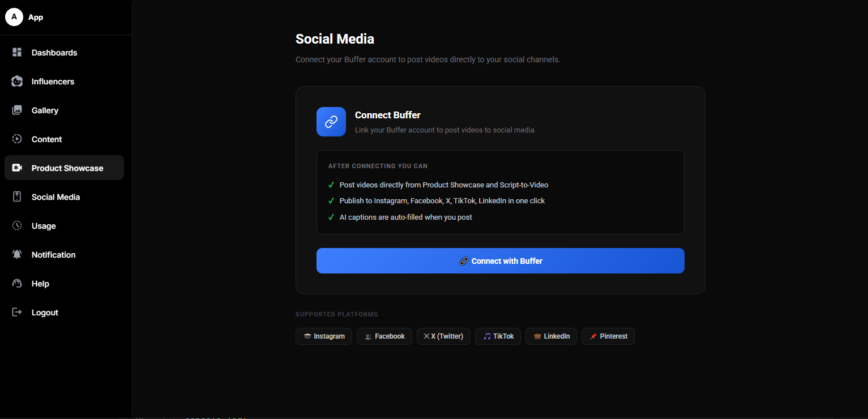Click 'Post videos directly from Product Showcase' line
The height and width of the screenshot is (419, 868).
point(444,185)
